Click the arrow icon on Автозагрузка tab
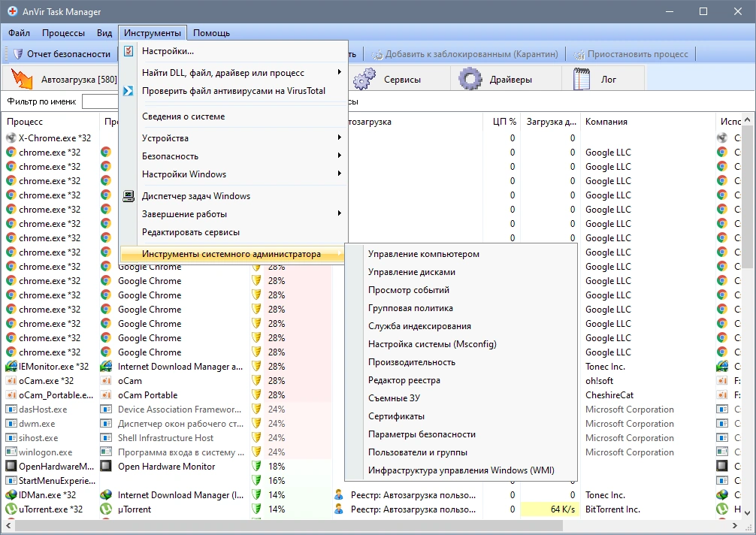This screenshot has height=535, width=756. (x=22, y=79)
